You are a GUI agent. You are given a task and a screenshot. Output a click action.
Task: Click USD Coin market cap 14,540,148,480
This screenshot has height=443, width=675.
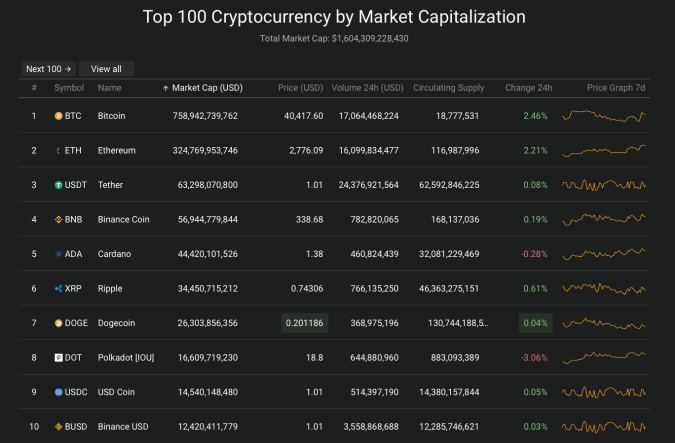[x=207, y=392]
